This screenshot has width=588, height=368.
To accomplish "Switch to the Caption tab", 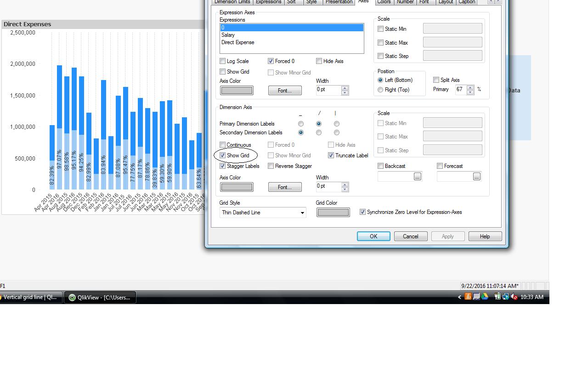I will coord(467,2).
